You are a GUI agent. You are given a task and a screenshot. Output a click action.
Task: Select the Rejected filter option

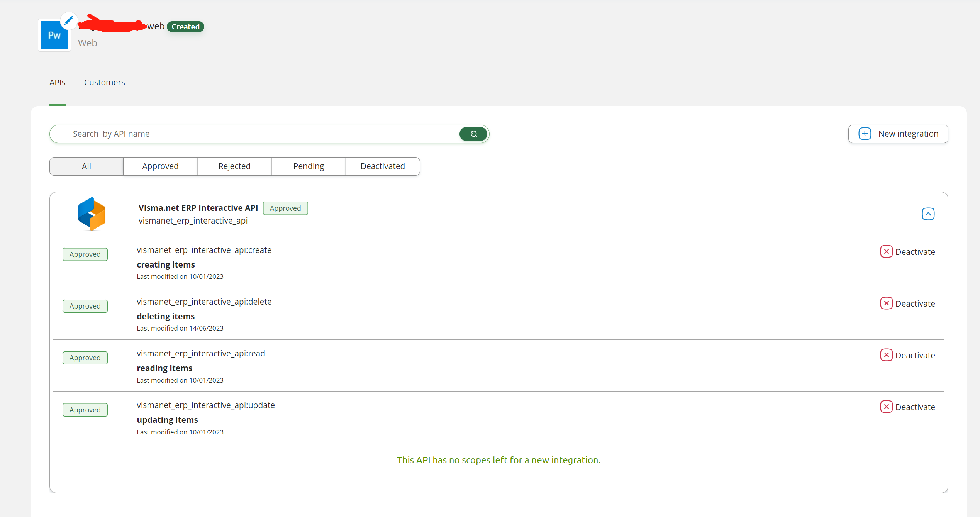point(234,166)
